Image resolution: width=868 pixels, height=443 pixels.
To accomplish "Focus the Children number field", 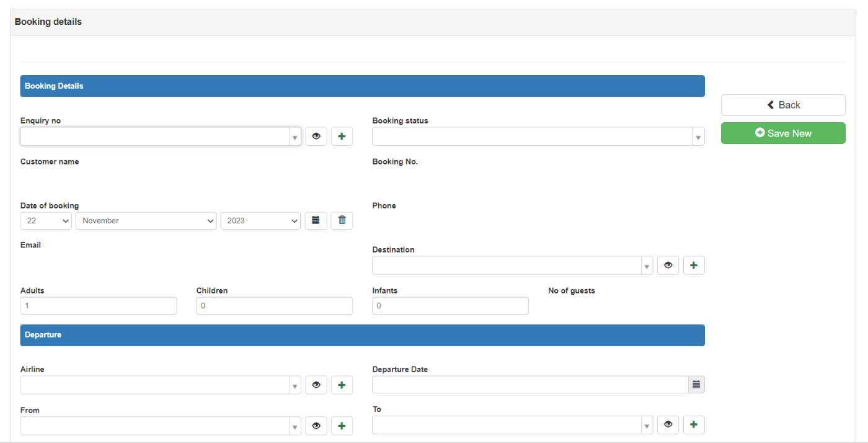I will tap(275, 306).
